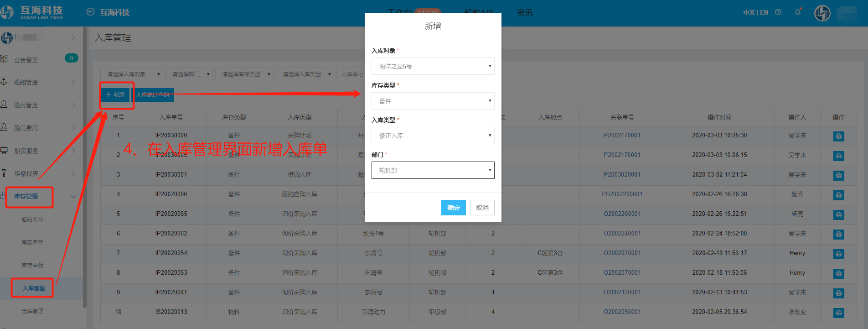Screen dimensions: 868x329
Task: Open the 库存申领 submenu item
Action: tap(32, 265)
